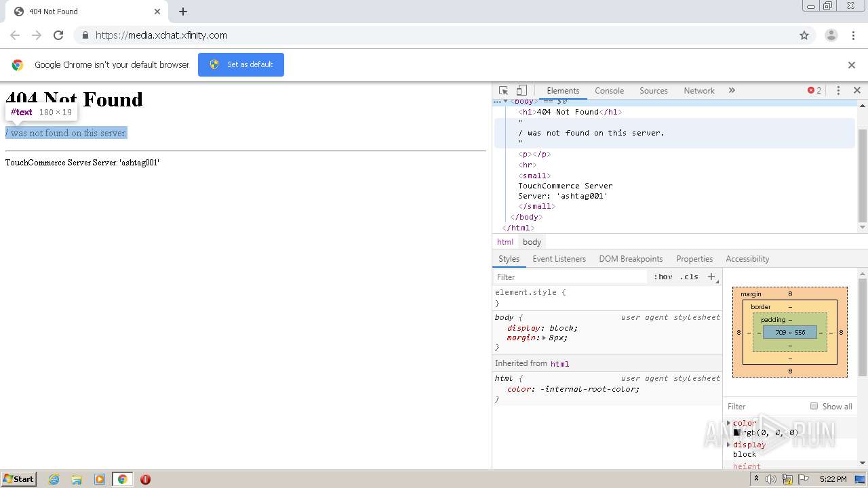The height and width of the screenshot is (488, 868).
Task: Click the 709 × 556 content box
Action: pos(790,333)
